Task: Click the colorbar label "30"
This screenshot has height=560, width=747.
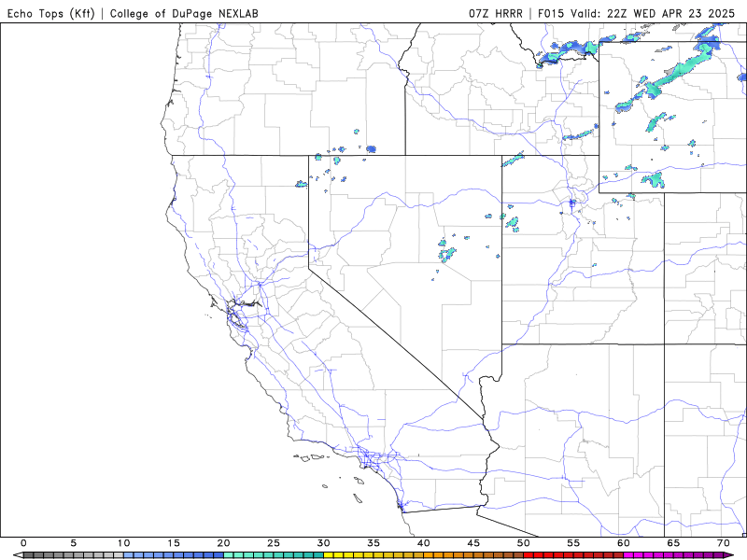Action: [x=323, y=543]
